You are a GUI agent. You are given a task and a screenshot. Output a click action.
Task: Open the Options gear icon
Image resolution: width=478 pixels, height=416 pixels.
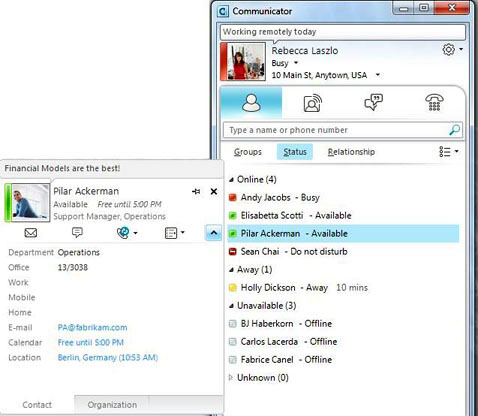(x=449, y=50)
